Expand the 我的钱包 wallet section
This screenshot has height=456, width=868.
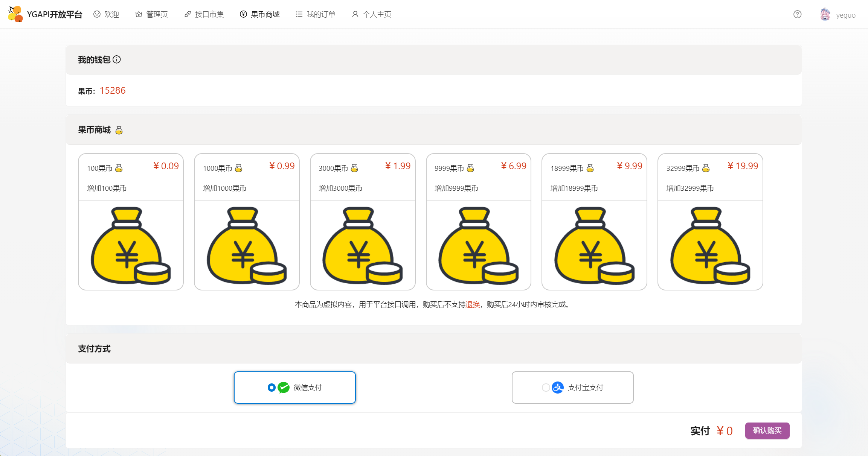pos(94,59)
